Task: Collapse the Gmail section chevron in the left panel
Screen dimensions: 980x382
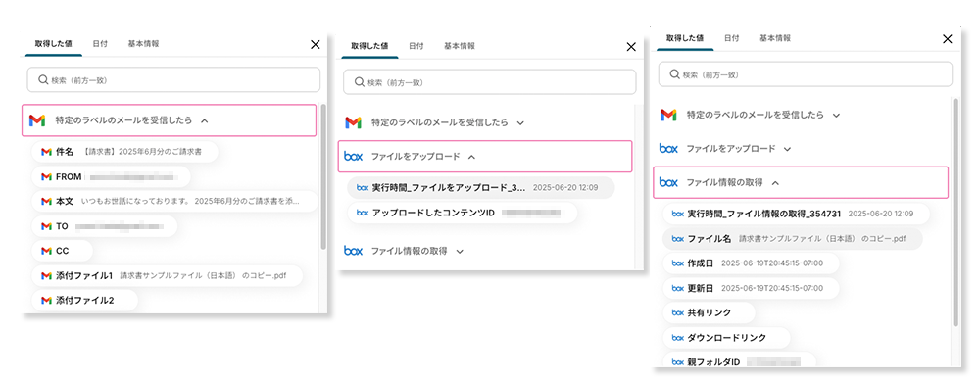Action: [x=205, y=120]
